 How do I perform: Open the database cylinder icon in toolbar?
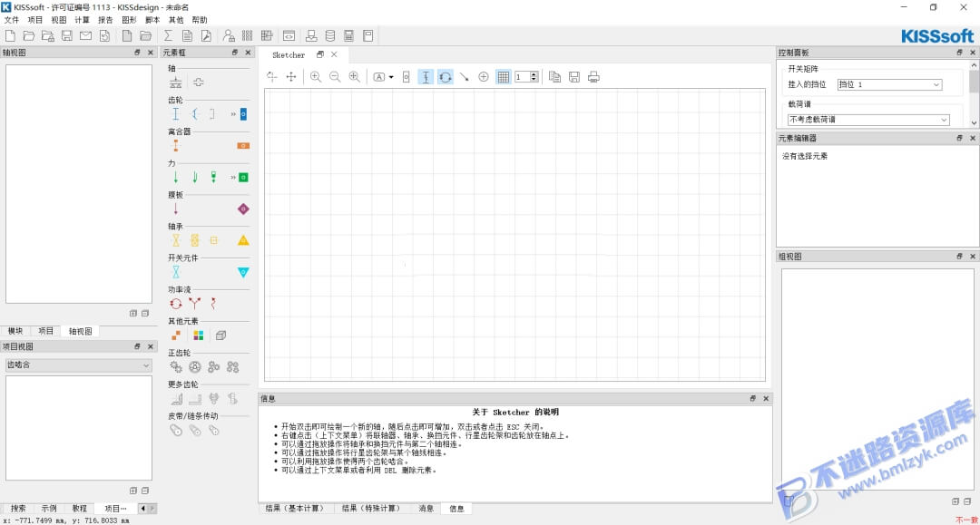(330, 35)
